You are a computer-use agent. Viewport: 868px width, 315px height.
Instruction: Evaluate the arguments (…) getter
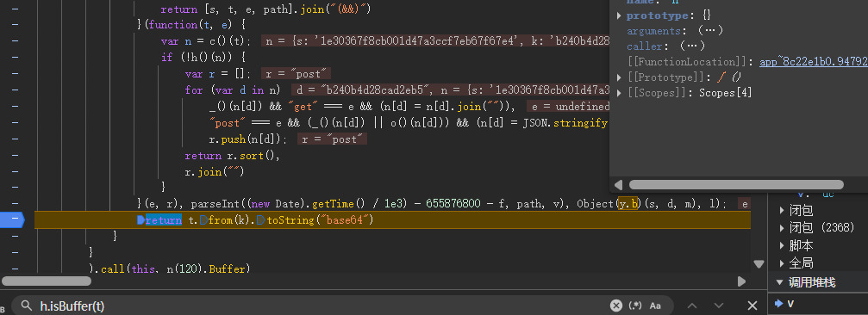click(710, 30)
